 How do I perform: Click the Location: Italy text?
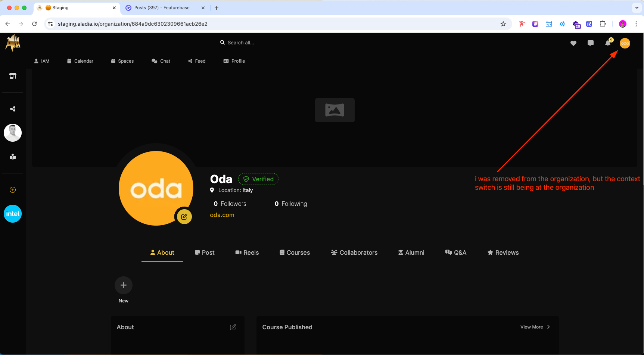(236, 190)
